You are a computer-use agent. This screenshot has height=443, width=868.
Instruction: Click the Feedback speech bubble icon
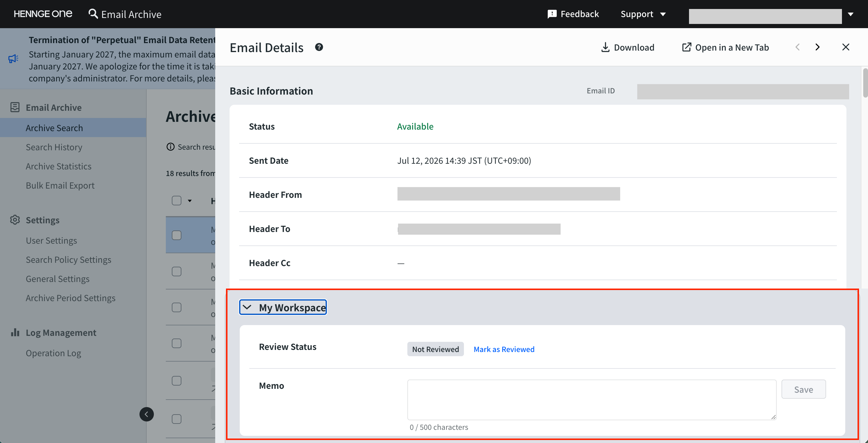pyautogui.click(x=552, y=14)
